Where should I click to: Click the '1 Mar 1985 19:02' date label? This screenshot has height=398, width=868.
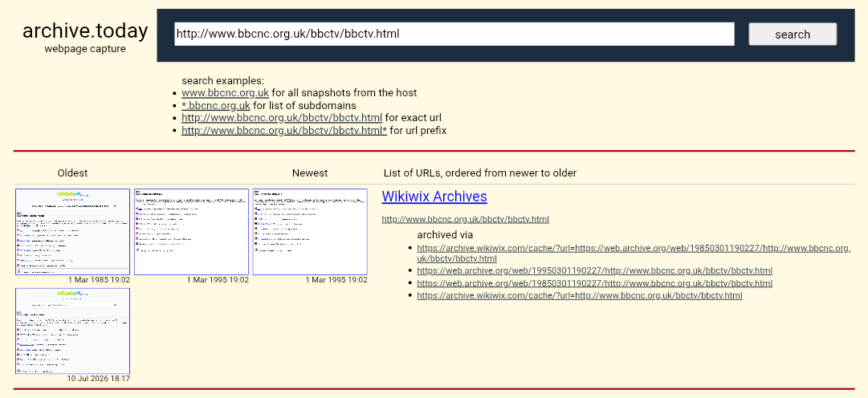click(99, 280)
